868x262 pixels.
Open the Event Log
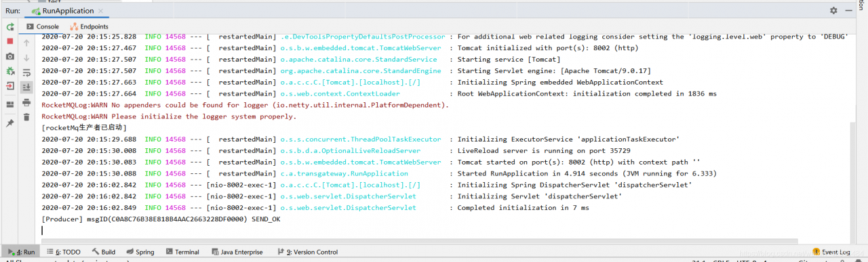(x=830, y=252)
